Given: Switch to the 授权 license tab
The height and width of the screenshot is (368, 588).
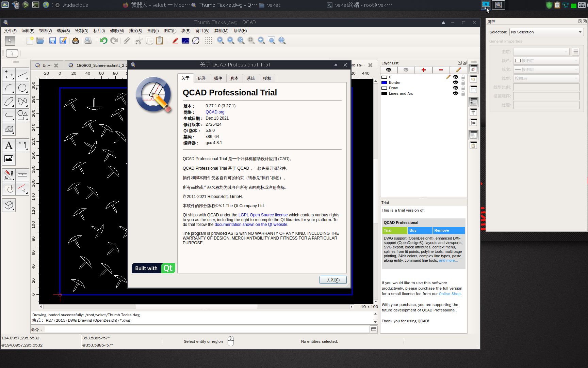Looking at the screenshot, I should 267,78.
